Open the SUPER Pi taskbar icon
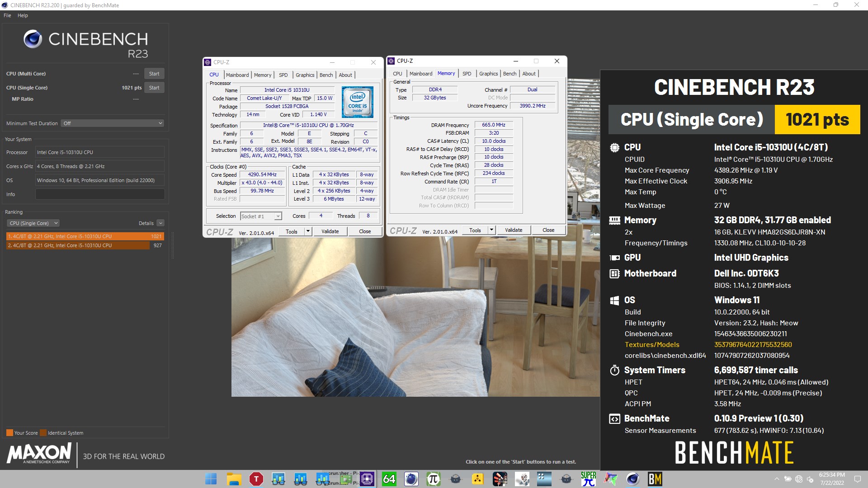The width and height of the screenshot is (868, 488). pos(588,479)
